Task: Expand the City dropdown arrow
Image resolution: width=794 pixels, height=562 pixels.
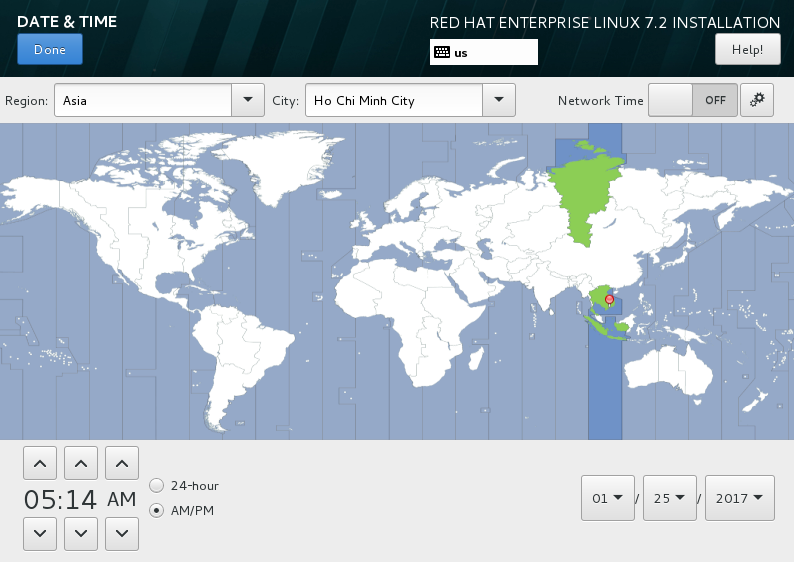Action: tap(499, 100)
